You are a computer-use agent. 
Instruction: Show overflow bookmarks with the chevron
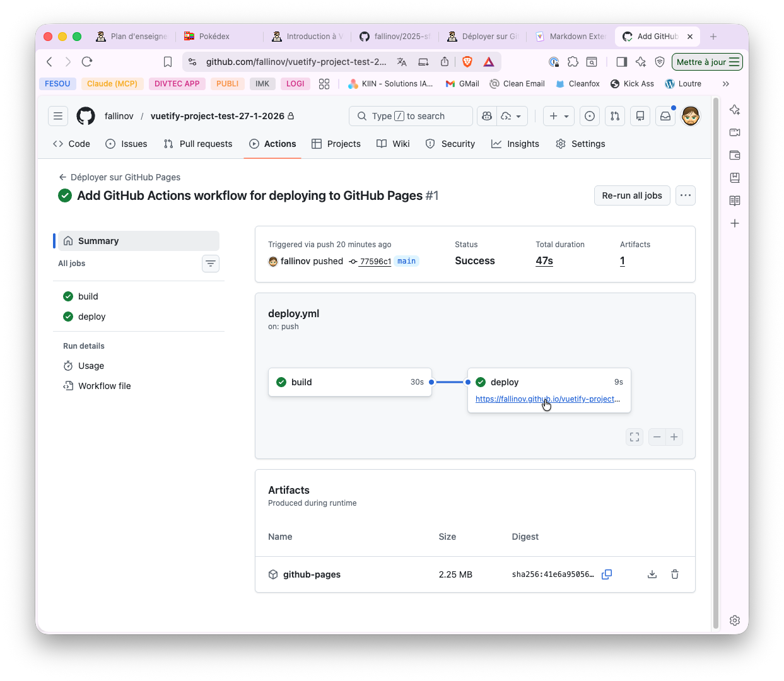pyautogui.click(x=726, y=83)
